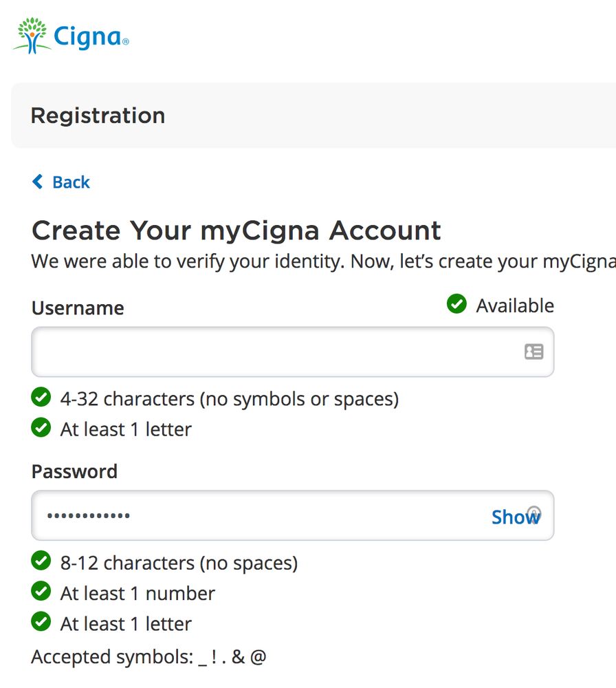This screenshot has width=616, height=688.
Task: Click the Username label
Action: coord(78,308)
